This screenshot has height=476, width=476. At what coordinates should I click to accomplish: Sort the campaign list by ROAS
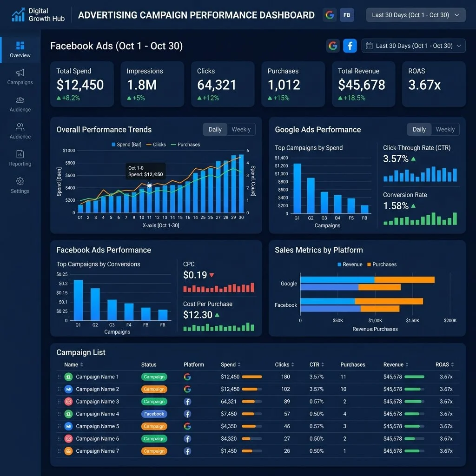[444, 364]
